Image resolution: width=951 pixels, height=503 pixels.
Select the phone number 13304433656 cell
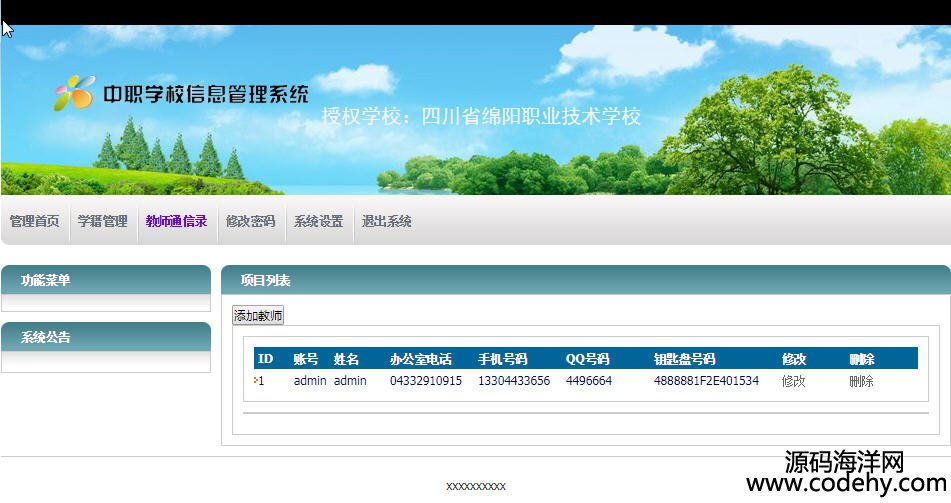(x=513, y=381)
